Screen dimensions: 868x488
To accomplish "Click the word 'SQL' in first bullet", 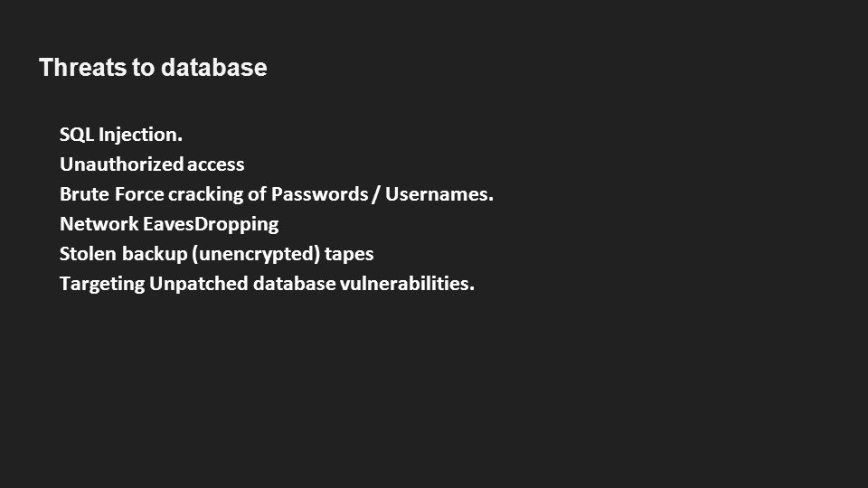I will pyautogui.click(x=76, y=135).
